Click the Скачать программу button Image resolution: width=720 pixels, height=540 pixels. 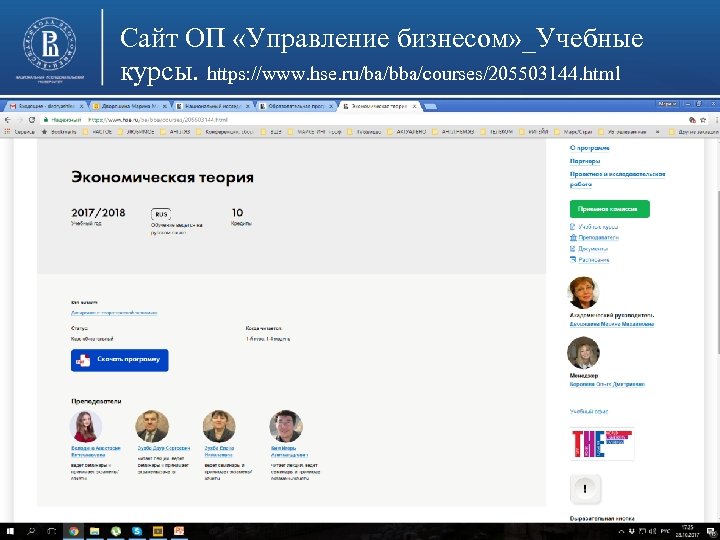(x=119, y=360)
